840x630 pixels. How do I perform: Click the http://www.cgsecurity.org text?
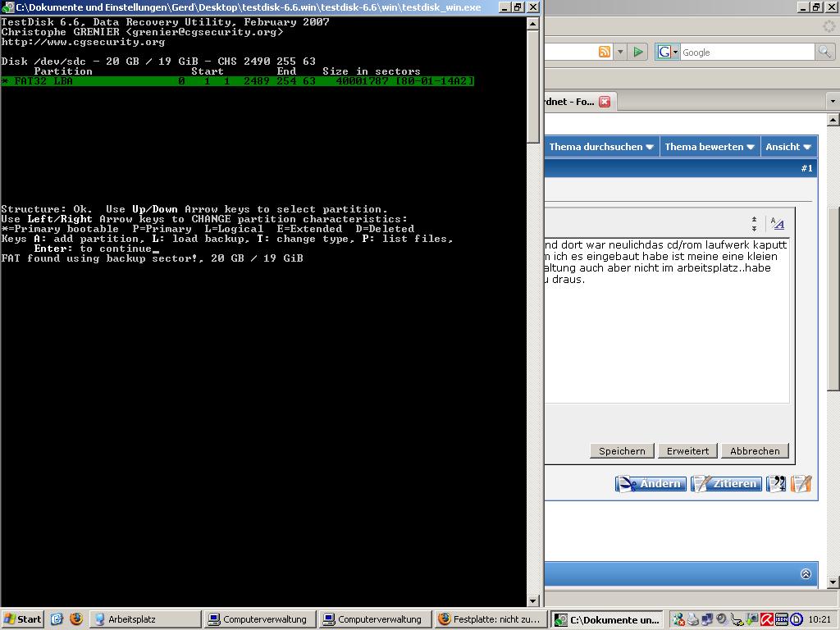83,42
